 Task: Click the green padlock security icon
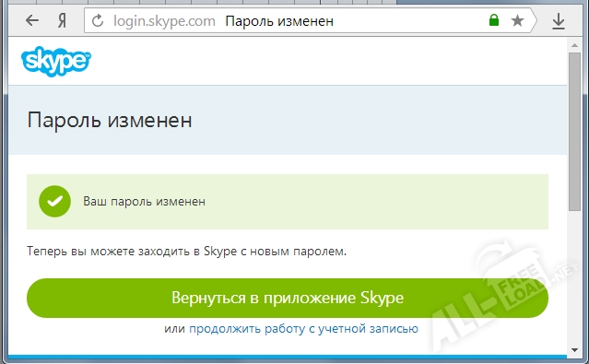[x=494, y=20]
